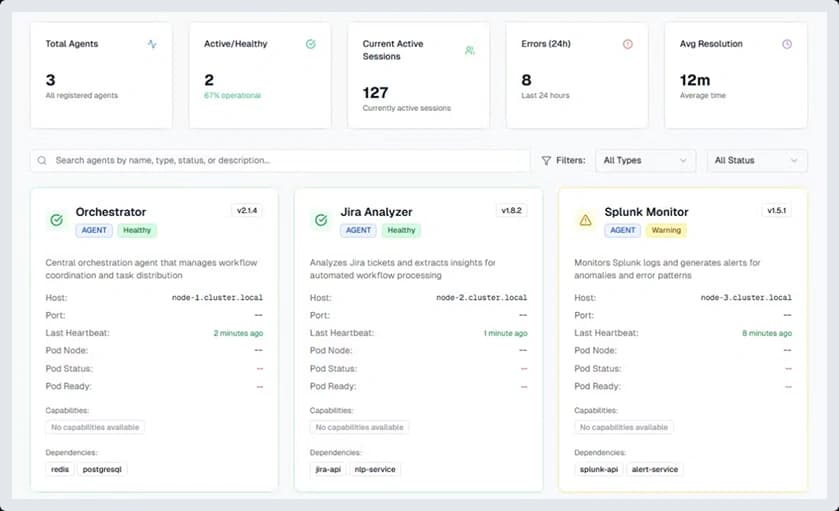The image size is (839, 511).
Task: Click the node-3.cluster.local host value
Action: coord(746,298)
